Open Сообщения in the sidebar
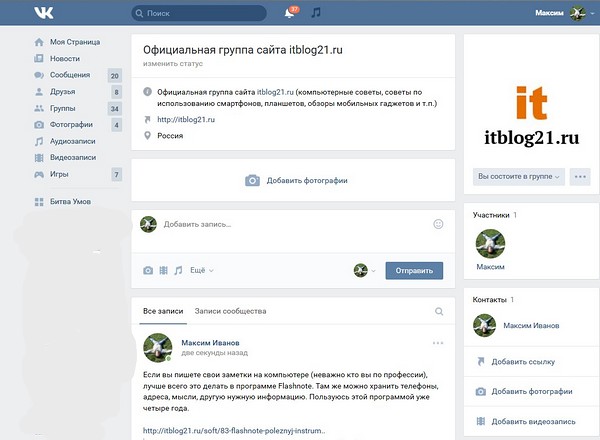Screen dimensions: 600x440 click(x=70, y=75)
